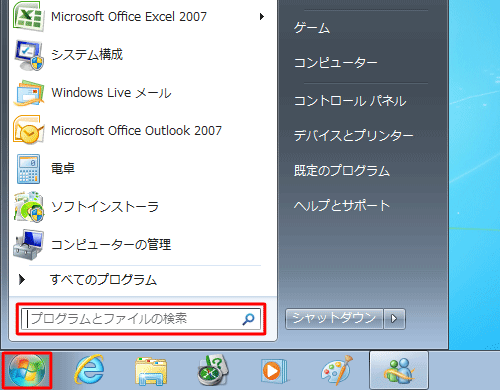Image resolution: width=500 pixels, height=390 pixels.
Task: Click the すべてのプログラム label
Action: (103, 279)
